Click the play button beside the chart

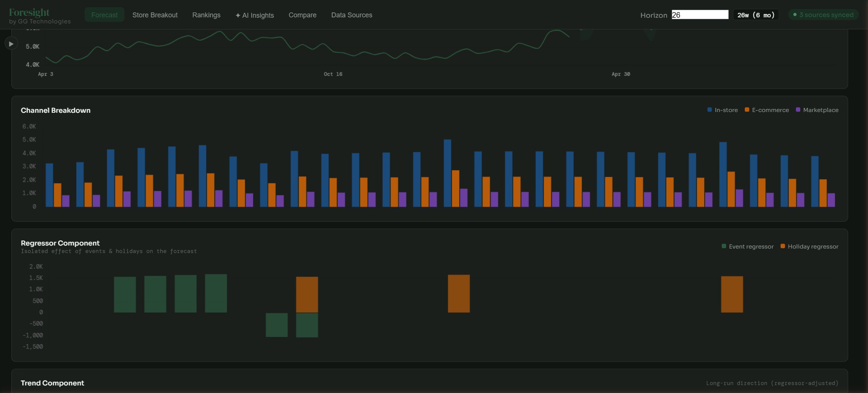(11, 44)
